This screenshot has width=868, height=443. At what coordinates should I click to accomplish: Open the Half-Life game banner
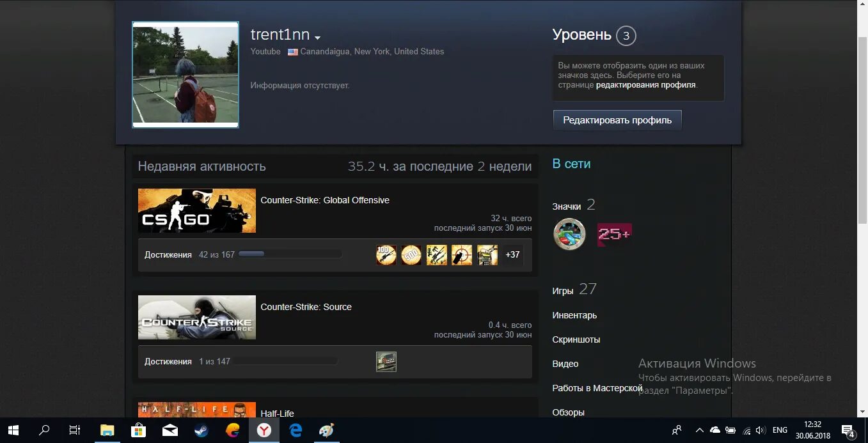pos(197,410)
